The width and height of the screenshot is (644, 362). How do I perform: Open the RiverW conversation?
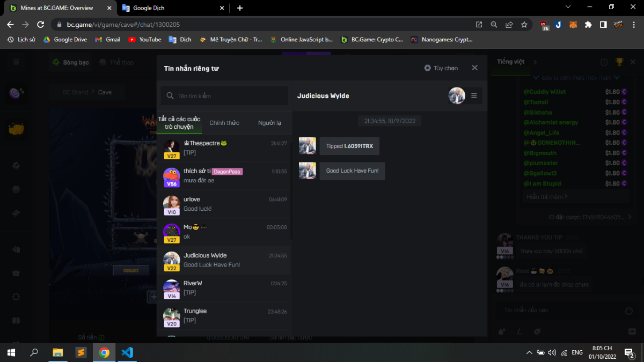(x=224, y=288)
